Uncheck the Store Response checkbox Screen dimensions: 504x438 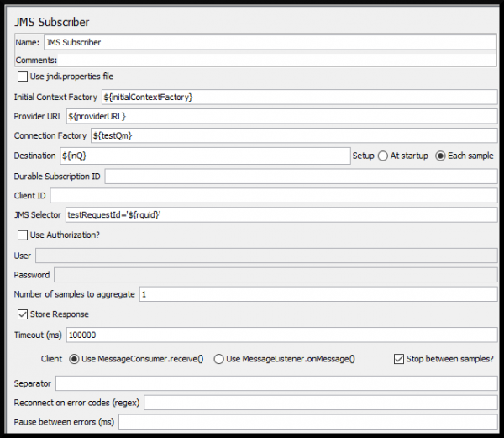click(x=23, y=314)
